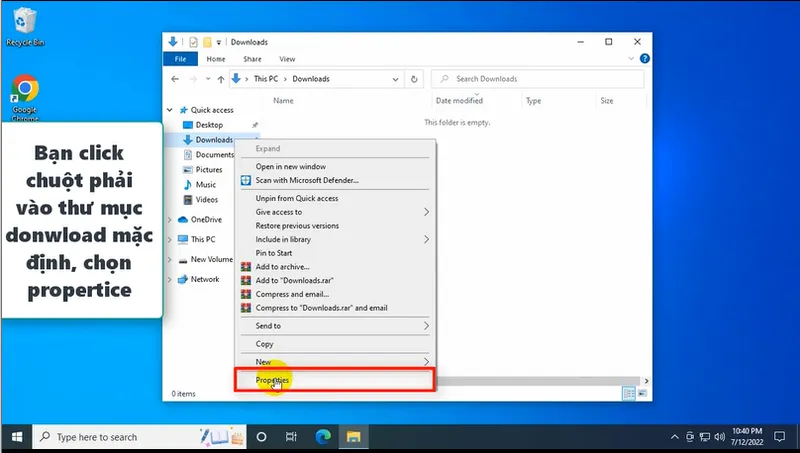Open Task View on the taskbar
The image size is (800, 453).
click(291, 437)
